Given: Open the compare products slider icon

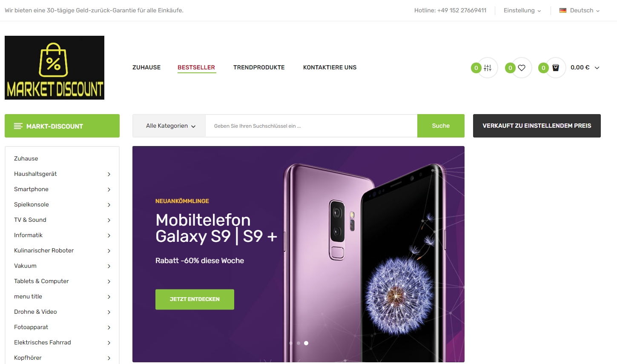Looking at the screenshot, I should click(x=488, y=68).
